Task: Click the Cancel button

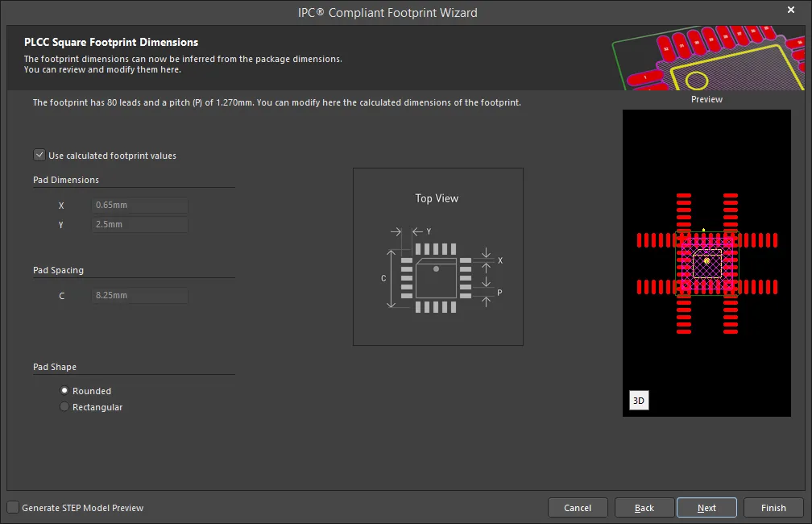Action: click(x=578, y=508)
